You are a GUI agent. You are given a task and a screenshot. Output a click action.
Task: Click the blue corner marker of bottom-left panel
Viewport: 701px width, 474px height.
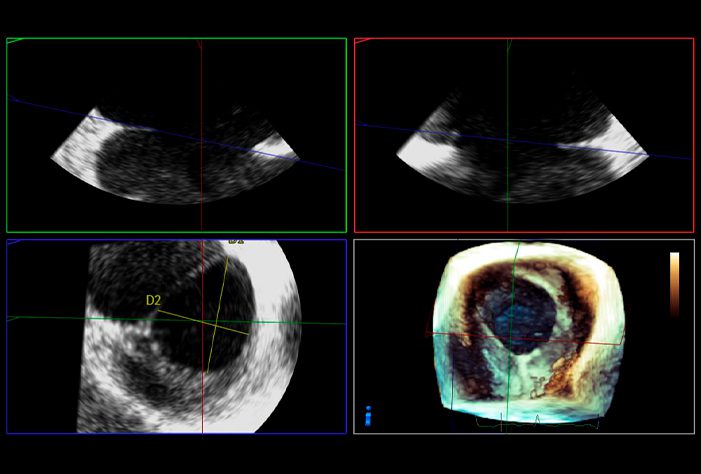[x=13, y=242]
